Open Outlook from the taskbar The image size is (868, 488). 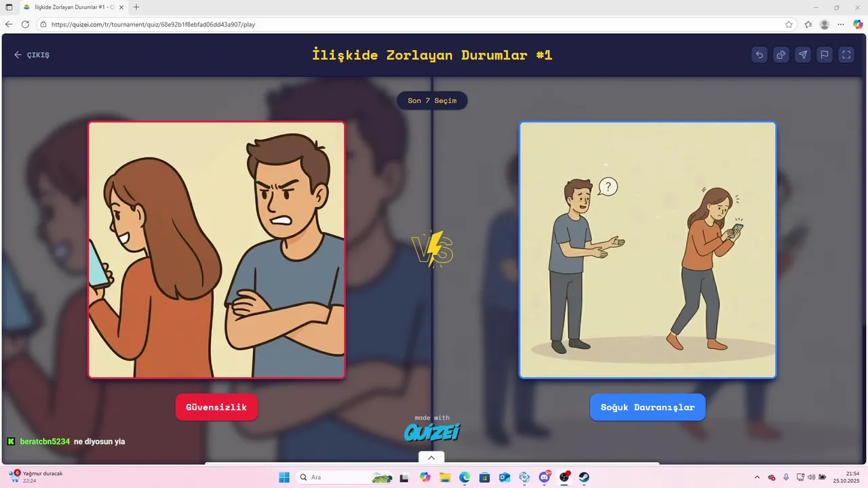pos(505,477)
